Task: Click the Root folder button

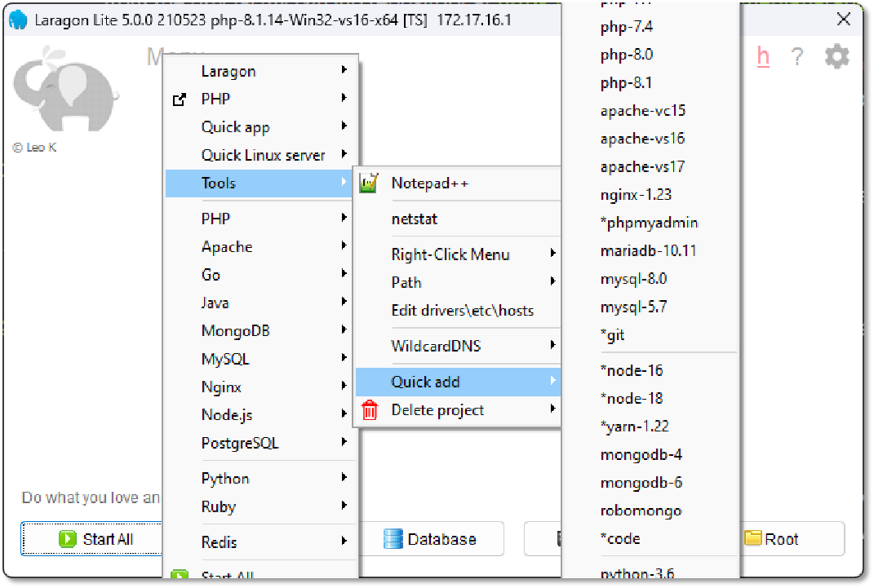Action: point(771,539)
